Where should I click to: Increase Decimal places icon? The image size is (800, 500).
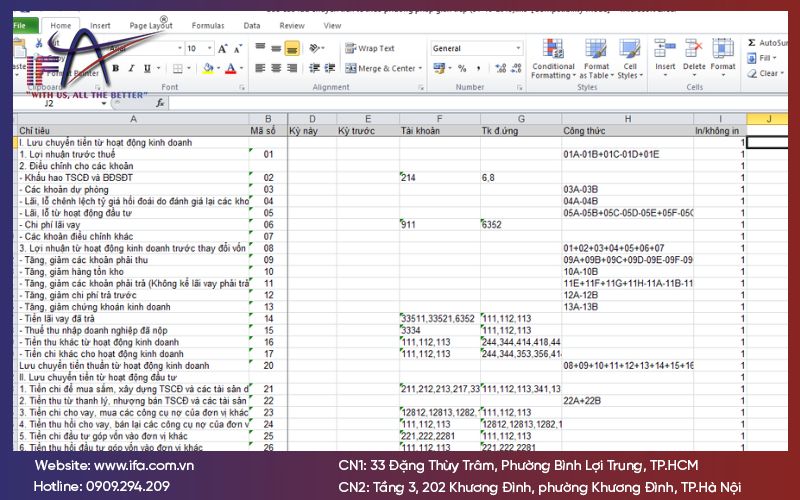tap(501, 68)
